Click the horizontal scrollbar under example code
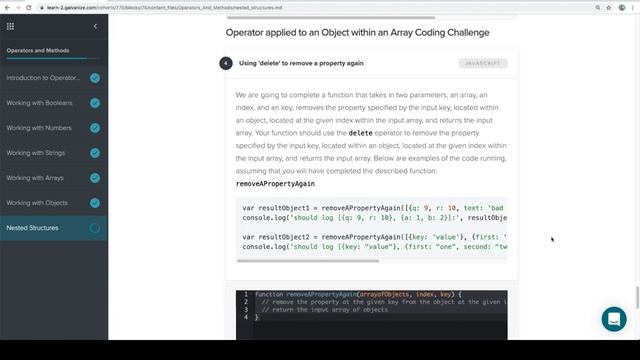The height and width of the screenshot is (360, 640). point(308,261)
